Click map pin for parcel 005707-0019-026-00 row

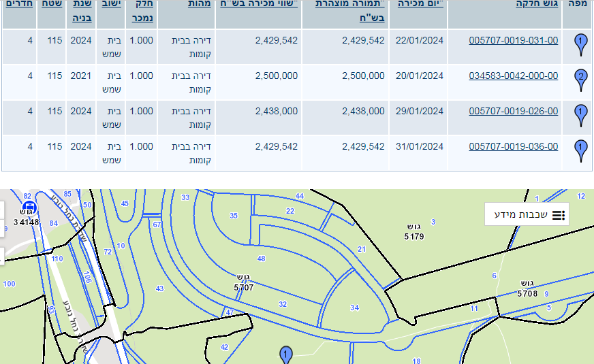pyautogui.click(x=581, y=115)
